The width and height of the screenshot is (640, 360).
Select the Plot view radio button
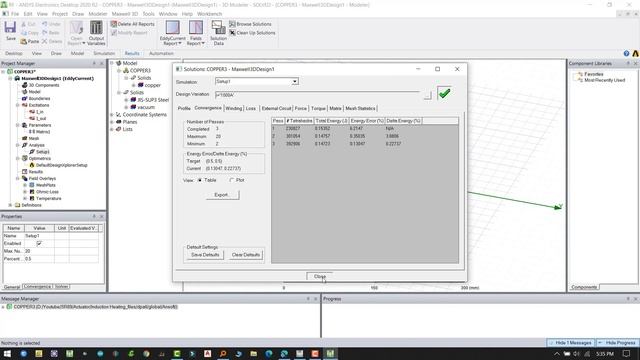pyautogui.click(x=231, y=180)
